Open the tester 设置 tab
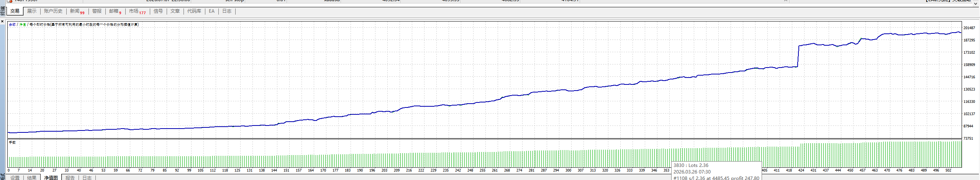The height and width of the screenshot is (180, 980). 15,178
